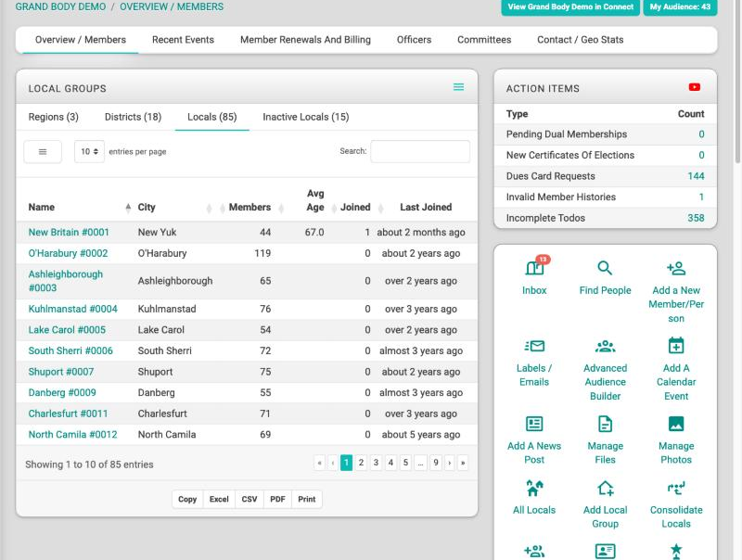The image size is (742, 560).
Task: Click the Add A News Post icon
Action: pos(534,424)
